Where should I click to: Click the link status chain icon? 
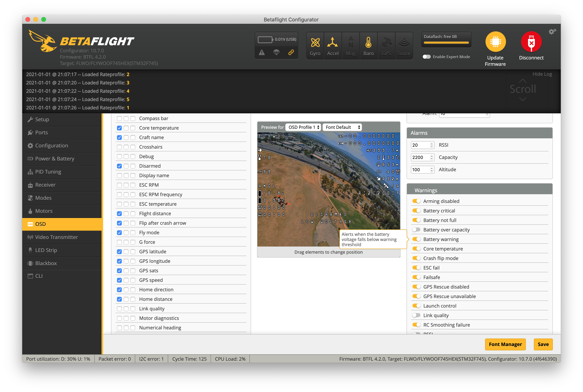[291, 52]
